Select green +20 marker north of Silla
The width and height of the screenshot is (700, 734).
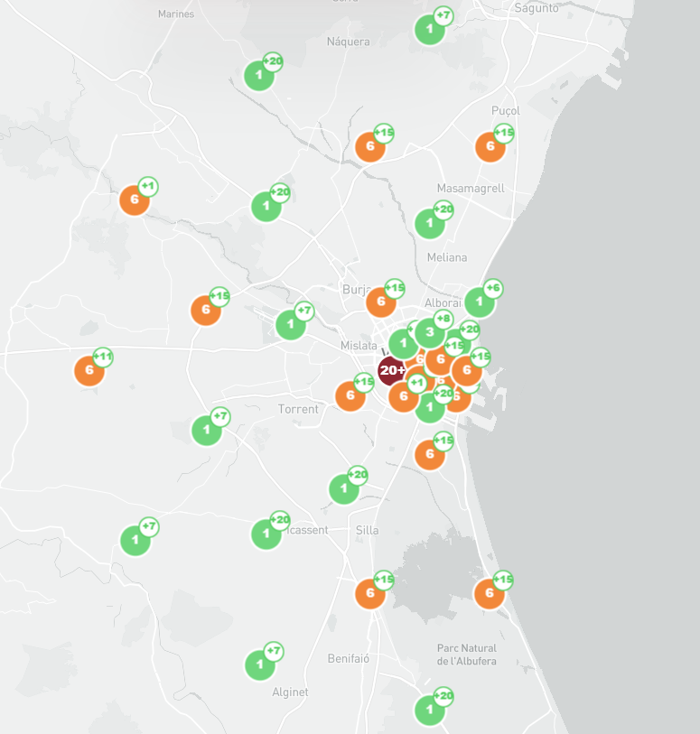tap(343, 488)
